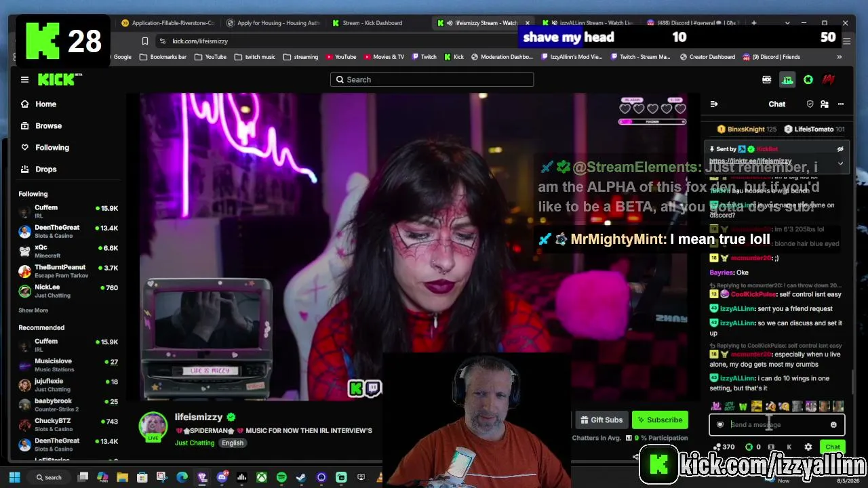868x488 pixels.
Task: Select the green W emote in quick emotes
Action: click(x=743, y=407)
